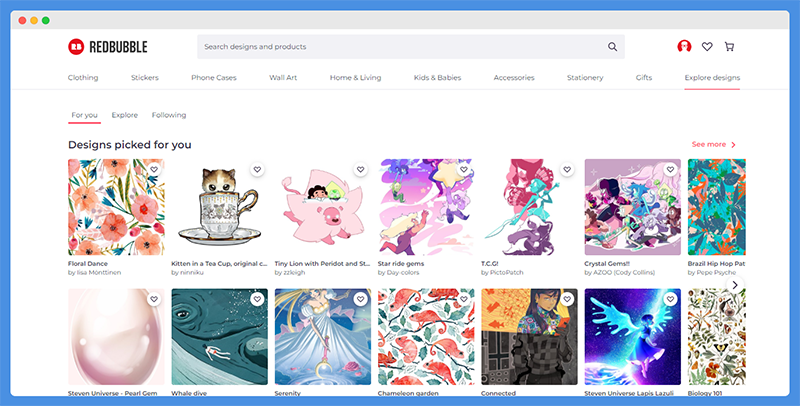
Task: Open the Kids & Babies category
Action: tap(437, 78)
